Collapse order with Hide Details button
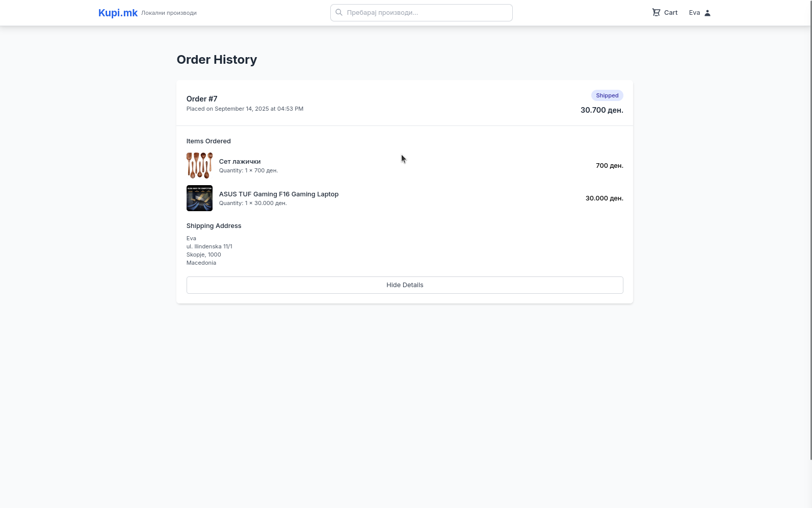The image size is (812, 508). pos(405,285)
